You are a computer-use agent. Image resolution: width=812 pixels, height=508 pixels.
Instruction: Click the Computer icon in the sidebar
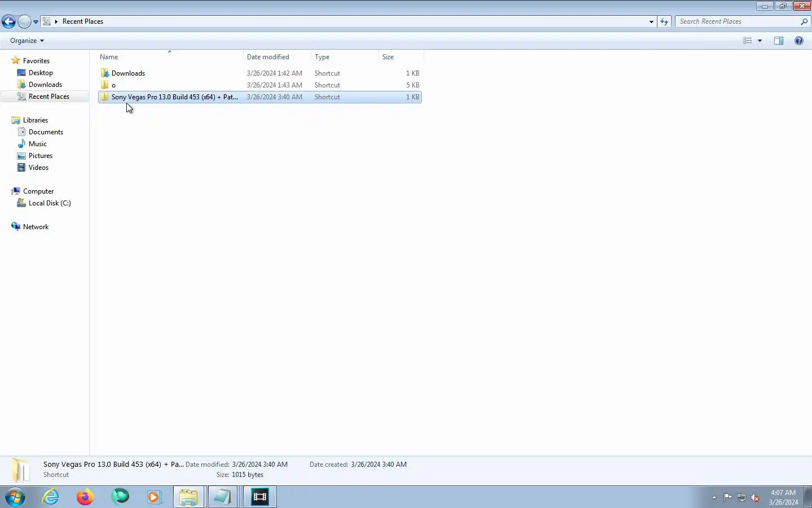[x=16, y=191]
